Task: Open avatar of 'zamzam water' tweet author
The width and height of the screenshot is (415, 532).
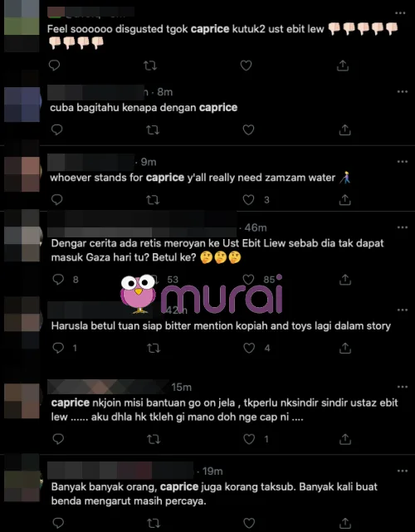Action: pyautogui.click(x=22, y=174)
